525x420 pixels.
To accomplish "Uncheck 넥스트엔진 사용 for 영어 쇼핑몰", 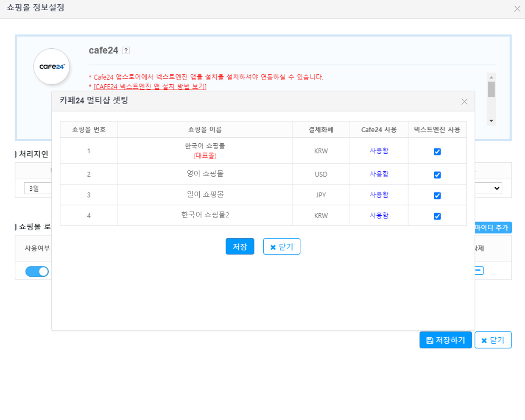I will tap(437, 175).
